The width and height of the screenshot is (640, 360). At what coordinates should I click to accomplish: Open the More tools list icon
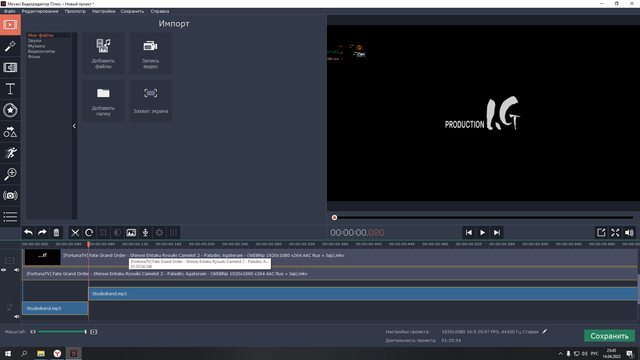pyautogui.click(x=10, y=217)
